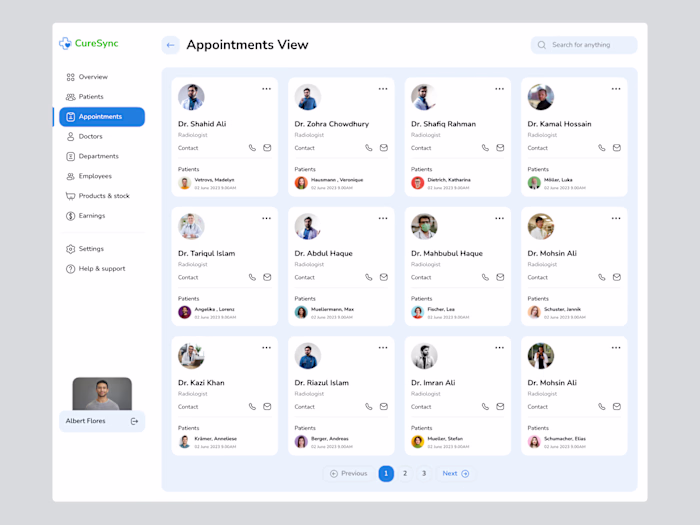Email Dr. Imran Ali via the envelope icon
The height and width of the screenshot is (525, 700).
(500, 407)
